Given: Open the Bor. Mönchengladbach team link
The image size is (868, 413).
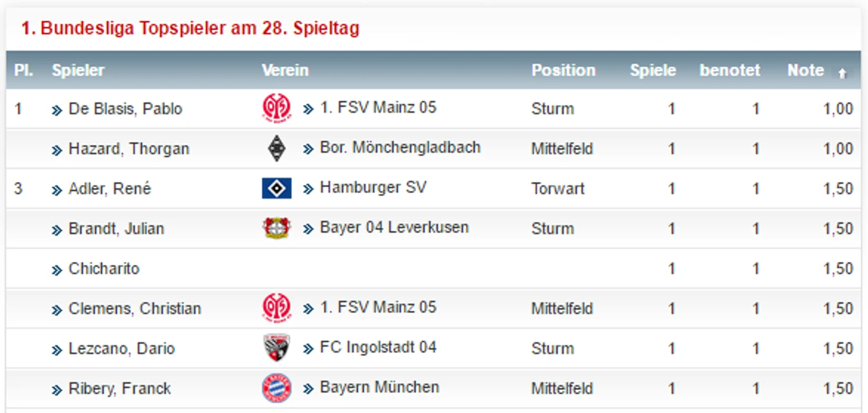Looking at the screenshot, I should (400, 148).
